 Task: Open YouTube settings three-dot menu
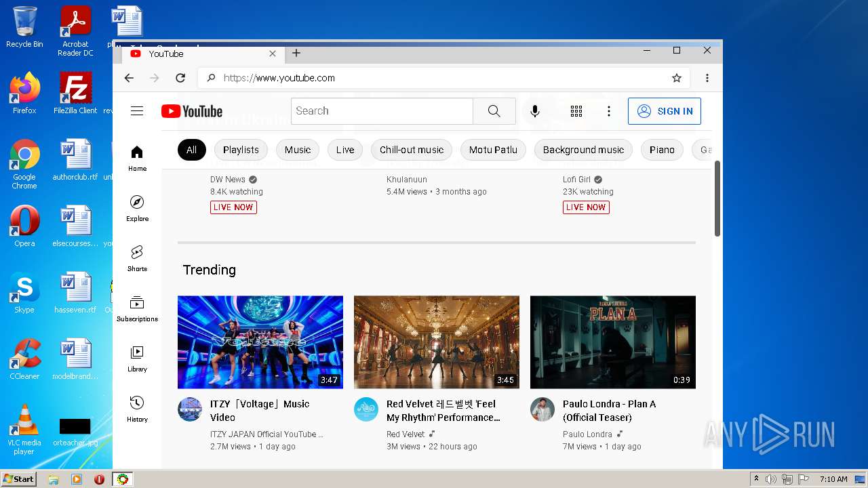(x=609, y=111)
